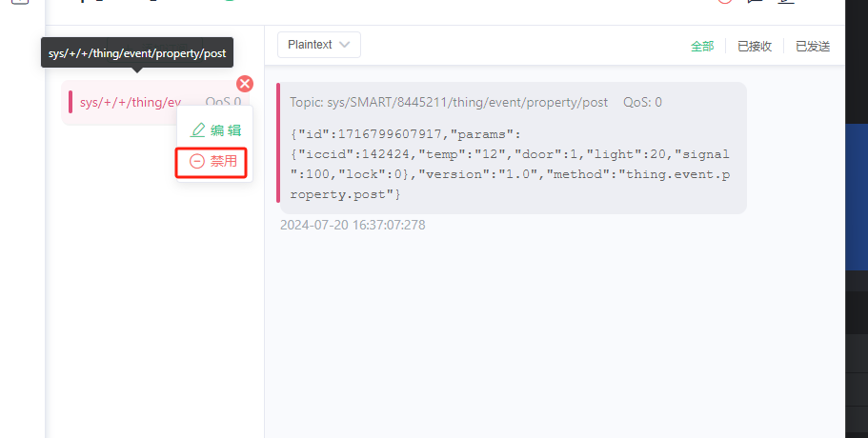868x438 pixels.
Task: Click the chat bubble icon at top right
Action: [x=755, y=2]
